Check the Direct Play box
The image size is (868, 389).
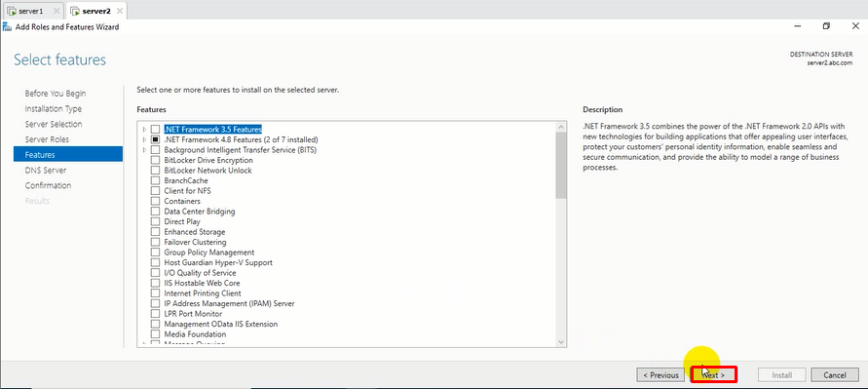(x=155, y=221)
